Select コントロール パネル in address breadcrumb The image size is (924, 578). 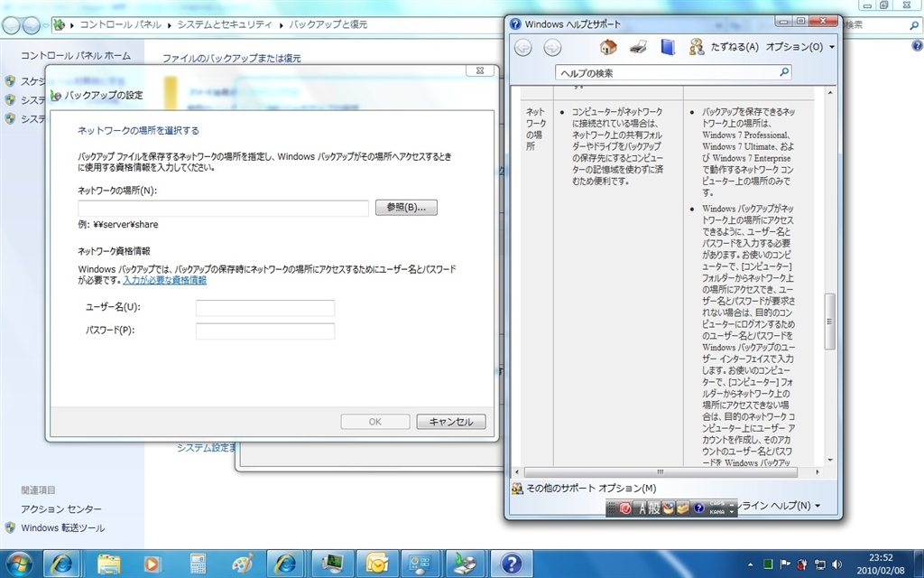120,24
